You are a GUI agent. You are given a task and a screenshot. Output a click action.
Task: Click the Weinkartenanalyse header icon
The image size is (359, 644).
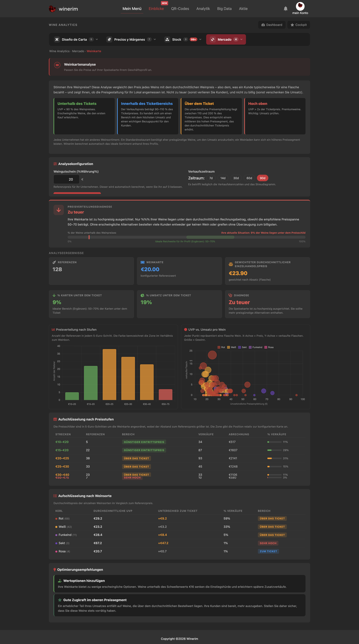[x=57, y=65]
